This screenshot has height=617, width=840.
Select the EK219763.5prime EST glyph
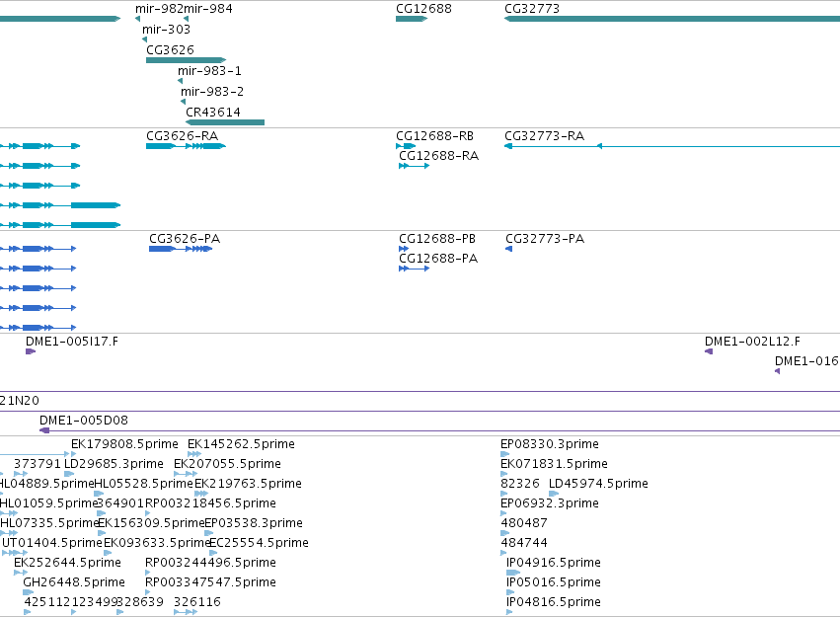click(201, 494)
